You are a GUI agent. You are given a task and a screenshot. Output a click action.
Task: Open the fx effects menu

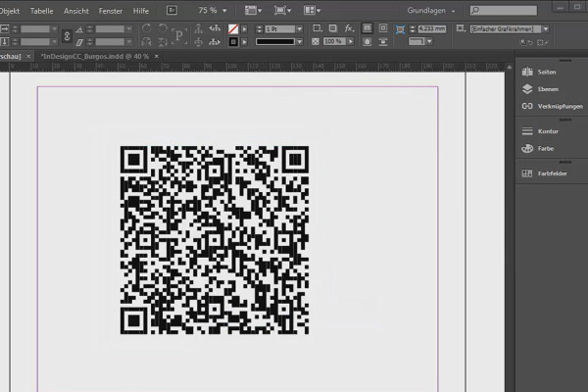tap(349, 28)
